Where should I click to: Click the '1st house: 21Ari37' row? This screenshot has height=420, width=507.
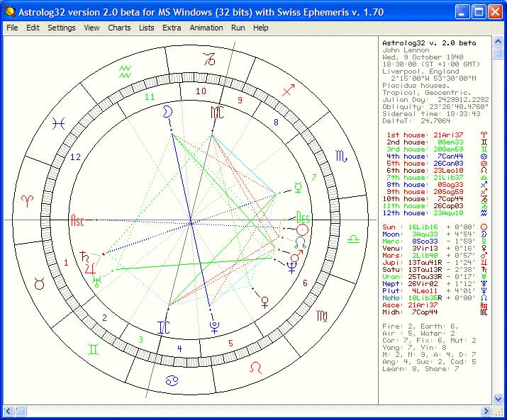(437, 135)
